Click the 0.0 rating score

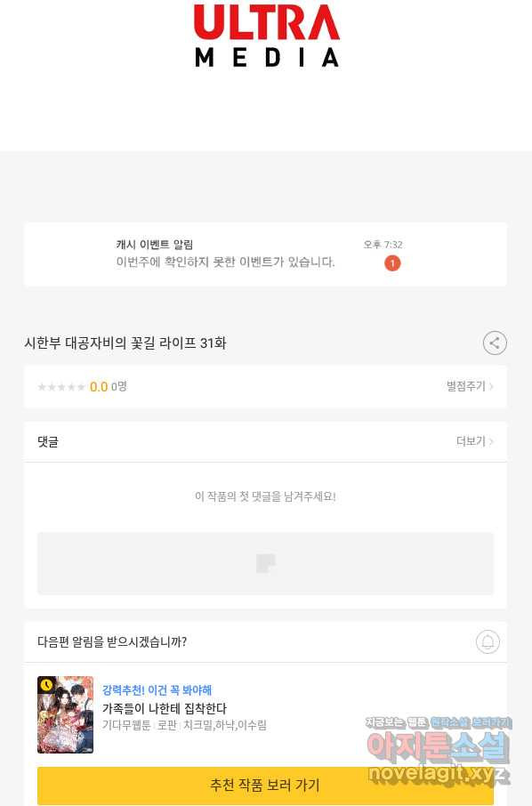pyautogui.click(x=99, y=387)
